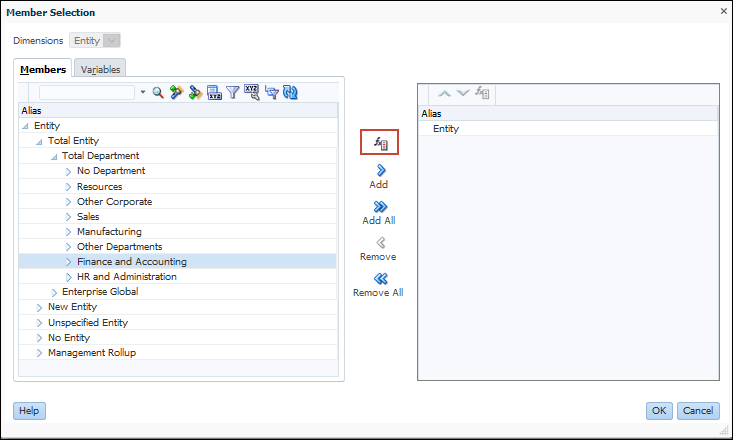The width and height of the screenshot is (733, 440).
Task: Click the OK button
Action: pos(659,411)
